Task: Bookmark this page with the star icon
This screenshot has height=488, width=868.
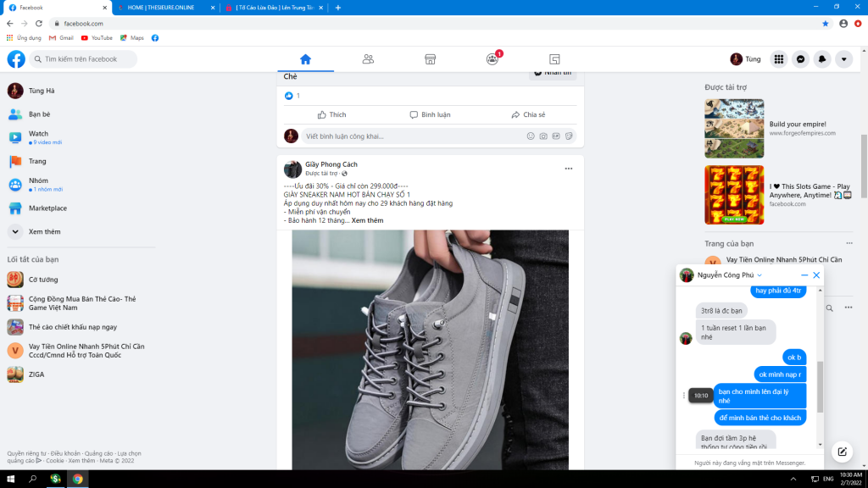Action: pos(826,24)
